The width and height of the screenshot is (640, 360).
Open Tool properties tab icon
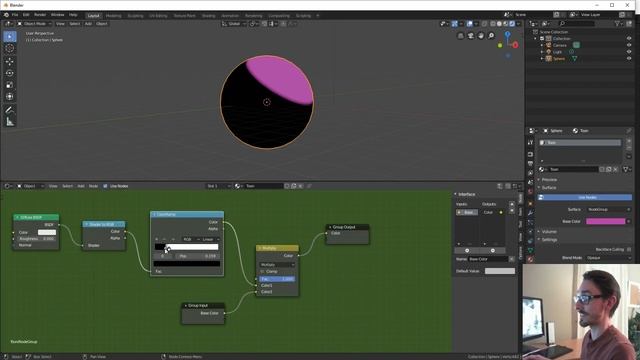[530, 142]
